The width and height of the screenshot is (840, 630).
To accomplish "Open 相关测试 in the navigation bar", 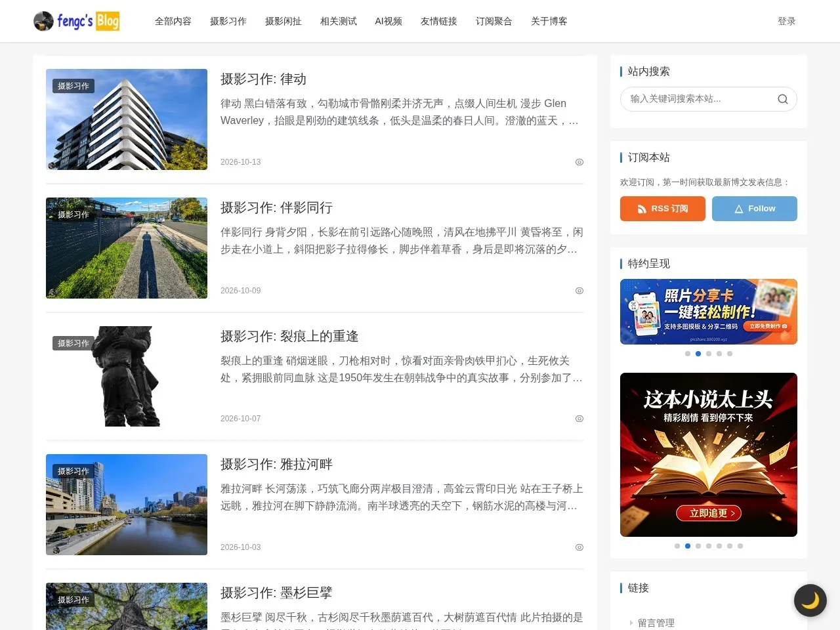I will [339, 21].
